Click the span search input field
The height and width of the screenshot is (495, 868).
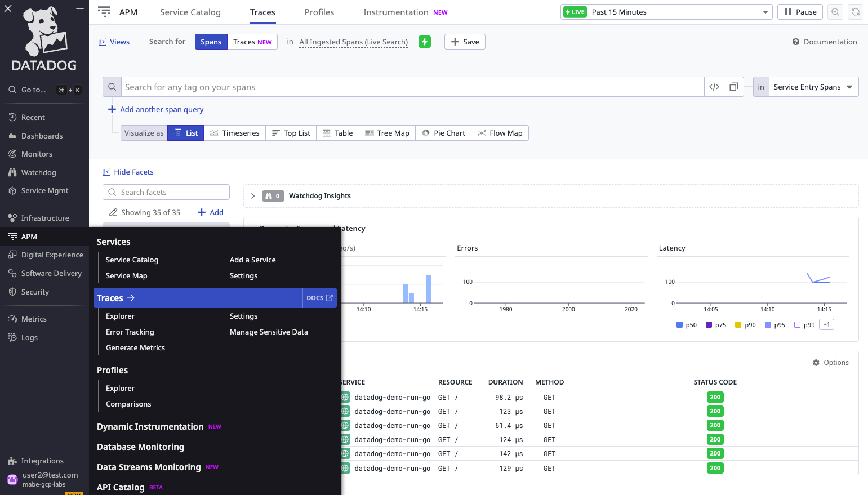coord(412,87)
